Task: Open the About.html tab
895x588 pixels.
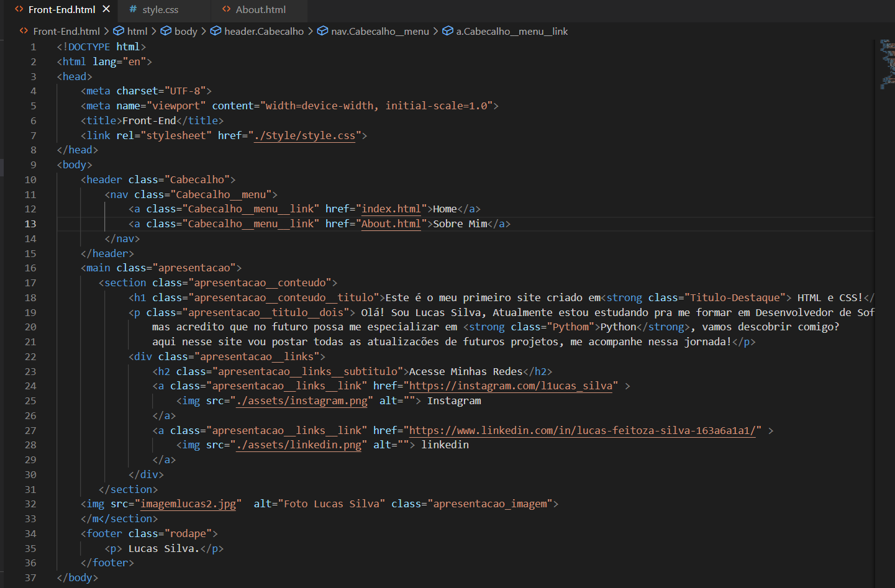Action: coord(261,9)
